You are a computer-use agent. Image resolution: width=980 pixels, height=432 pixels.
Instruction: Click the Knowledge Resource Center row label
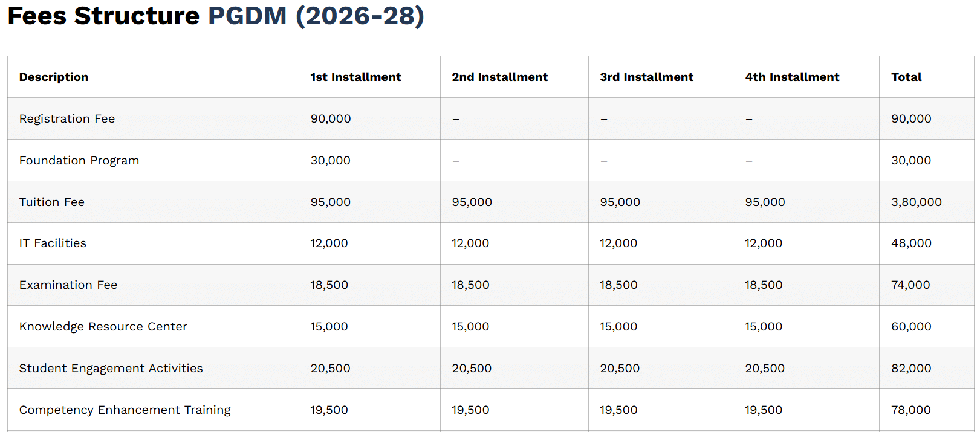pyautogui.click(x=103, y=326)
